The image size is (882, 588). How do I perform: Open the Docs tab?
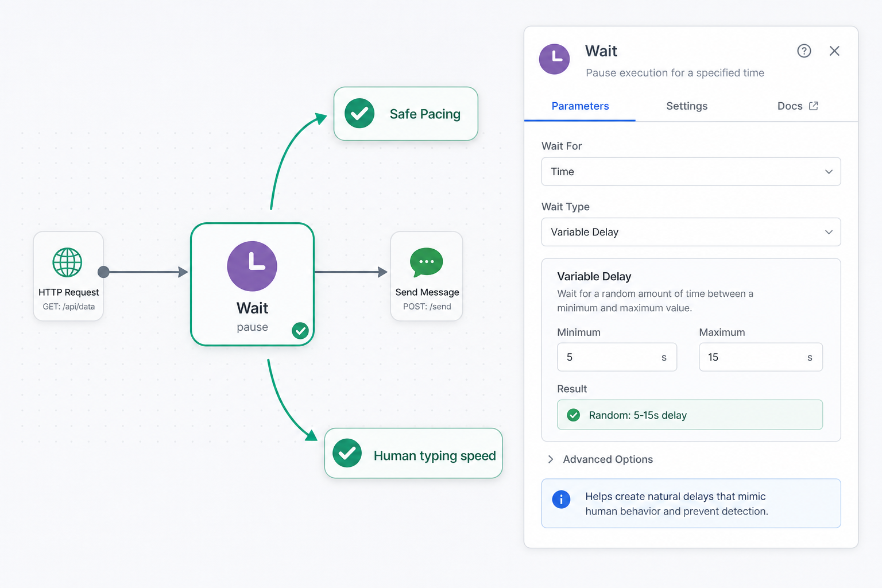click(797, 106)
